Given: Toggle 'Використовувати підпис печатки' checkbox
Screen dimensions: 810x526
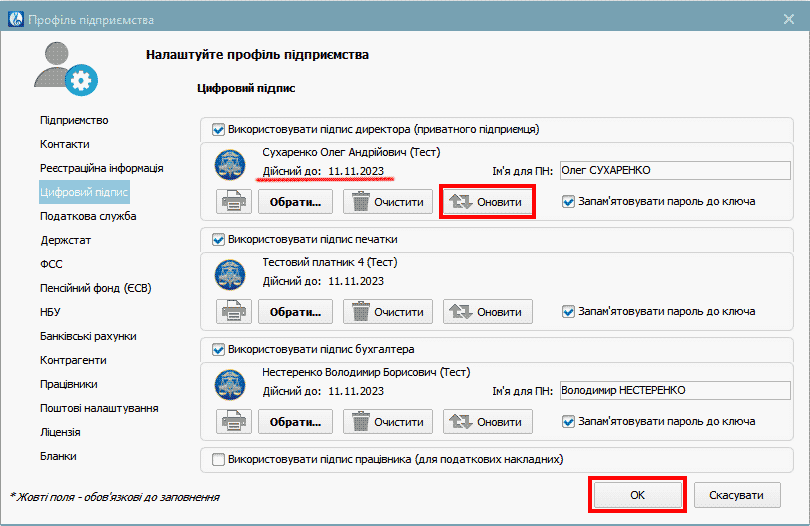Looking at the screenshot, I should pyautogui.click(x=219, y=239).
